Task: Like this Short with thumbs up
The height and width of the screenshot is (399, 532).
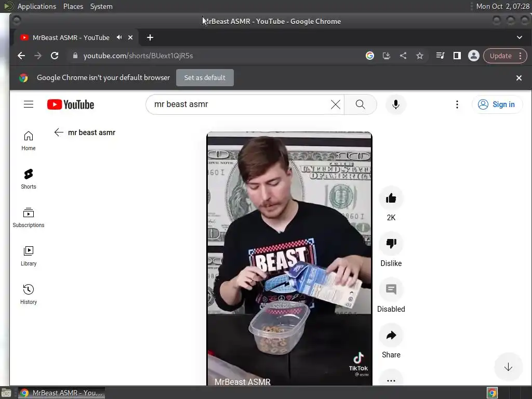Action: point(391,198)
